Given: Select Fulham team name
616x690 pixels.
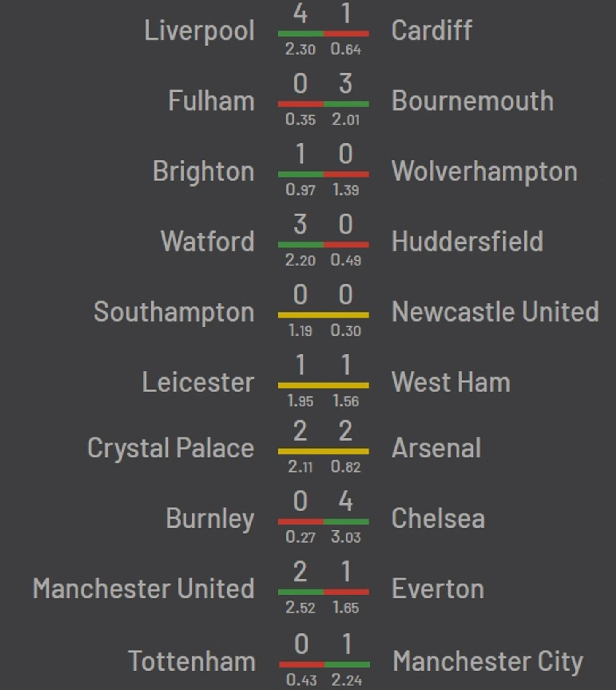Looking at the screenshot, I should pyautogui.click(x=211, y=101).
